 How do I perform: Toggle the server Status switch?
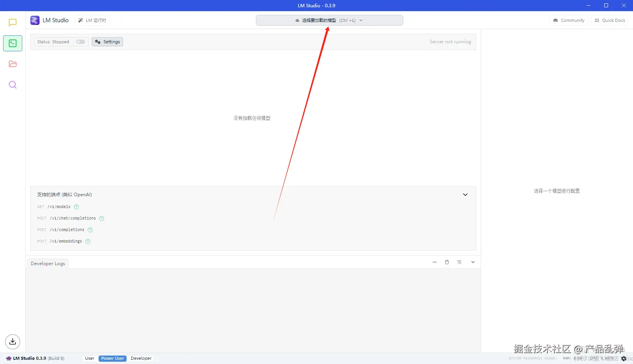pos(81,42)
